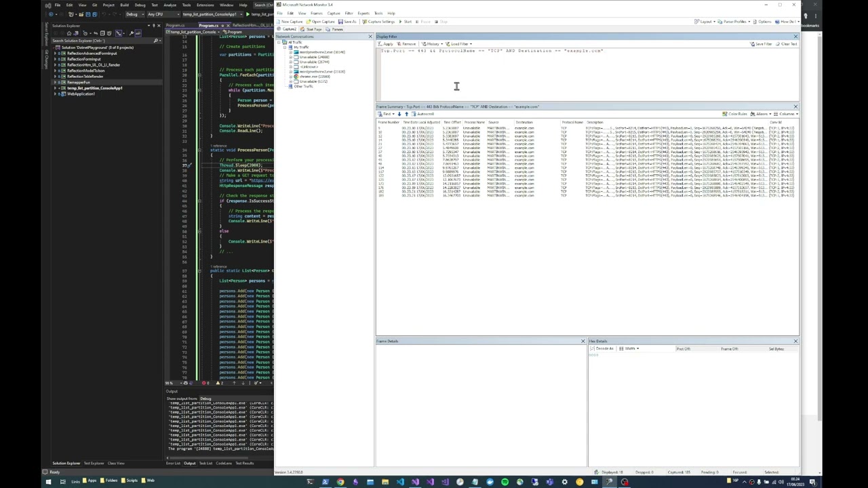Switch to the Start Page tab
The height and width of the screenshot is (488, 868).
[311, 29]
